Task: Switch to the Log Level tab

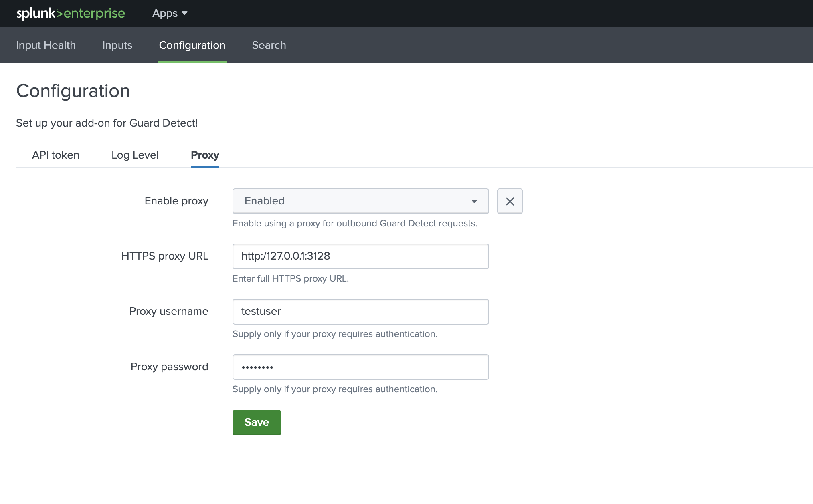Action: coord(135,155)
